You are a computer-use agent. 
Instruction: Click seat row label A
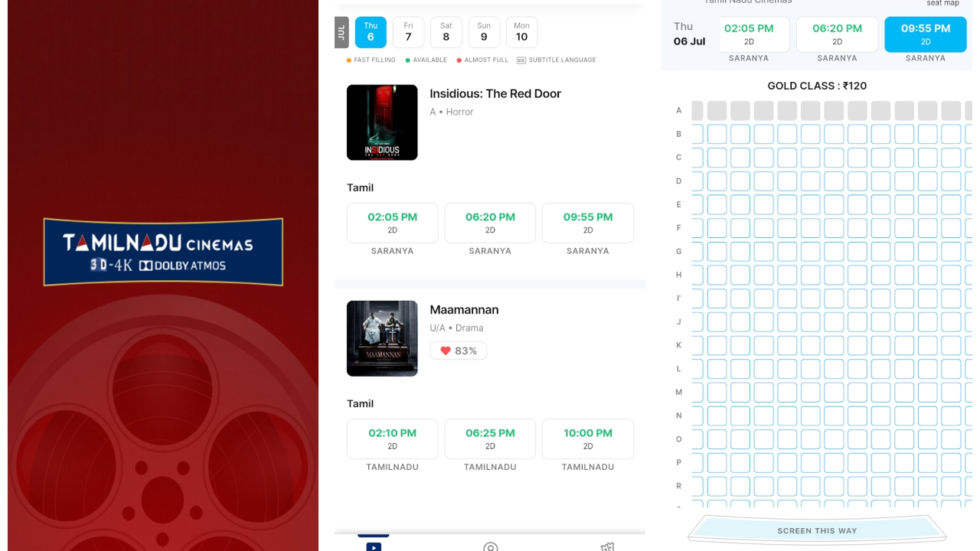pos(678,110)
